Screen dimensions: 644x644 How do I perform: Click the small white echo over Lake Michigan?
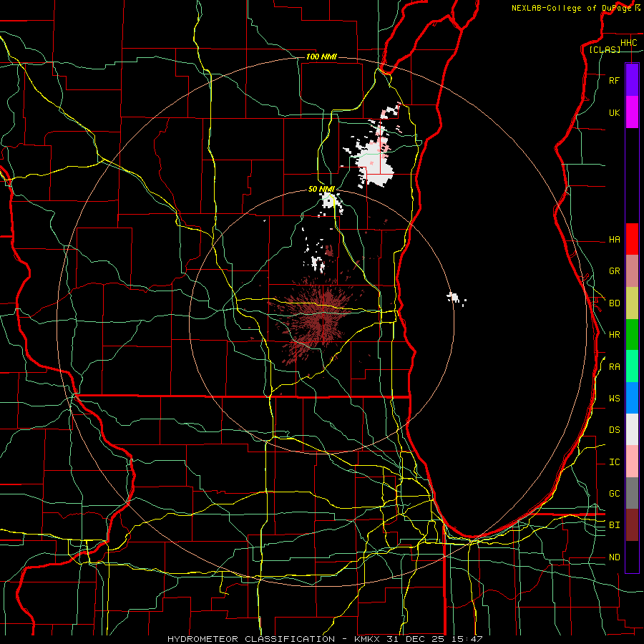pyautogui.click(x=455, y=298)
